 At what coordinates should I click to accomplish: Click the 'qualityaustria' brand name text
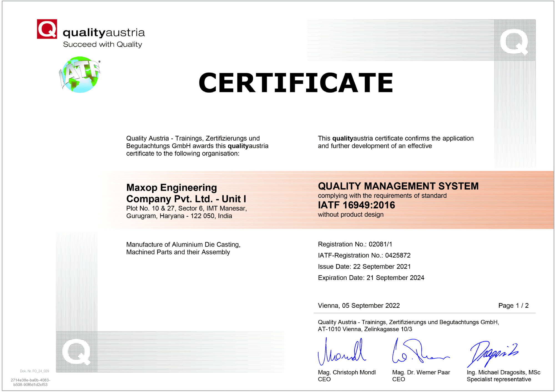click(x=104, y=33)
